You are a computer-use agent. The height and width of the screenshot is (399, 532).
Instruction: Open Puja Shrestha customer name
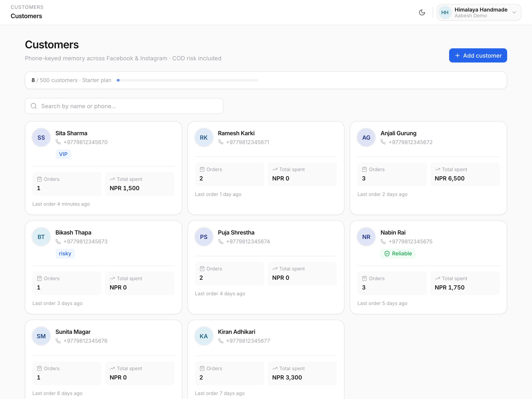(236, 233)
